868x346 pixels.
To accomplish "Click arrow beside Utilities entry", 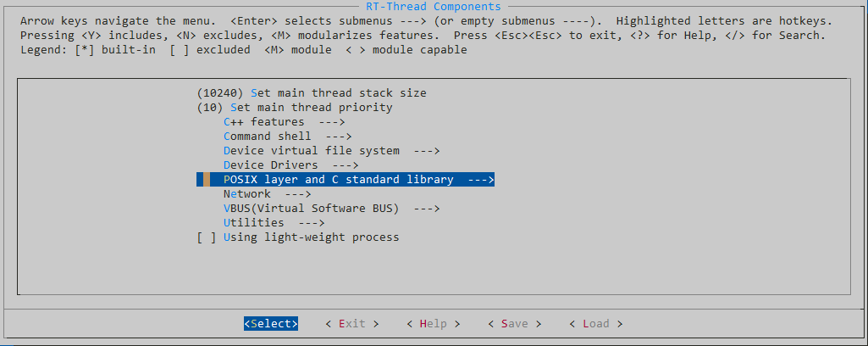I will pos(311,222).
